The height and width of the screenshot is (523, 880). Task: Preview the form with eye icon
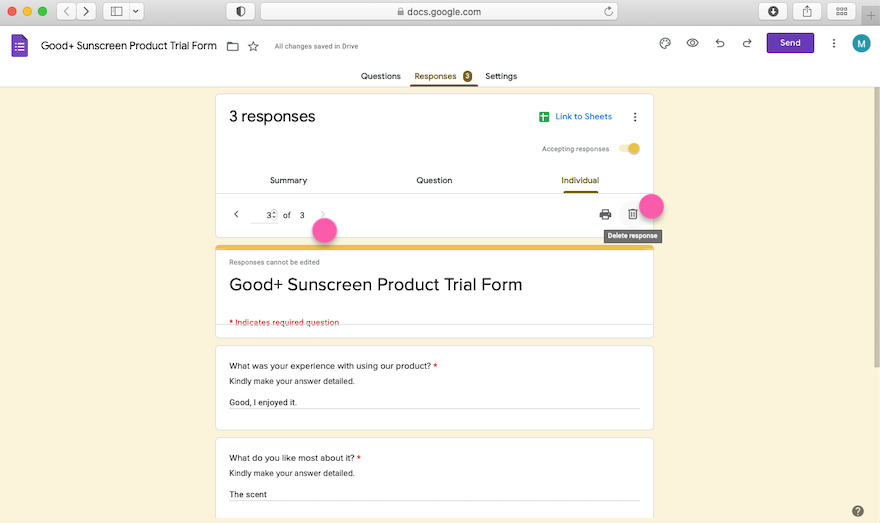click(693, 43)
